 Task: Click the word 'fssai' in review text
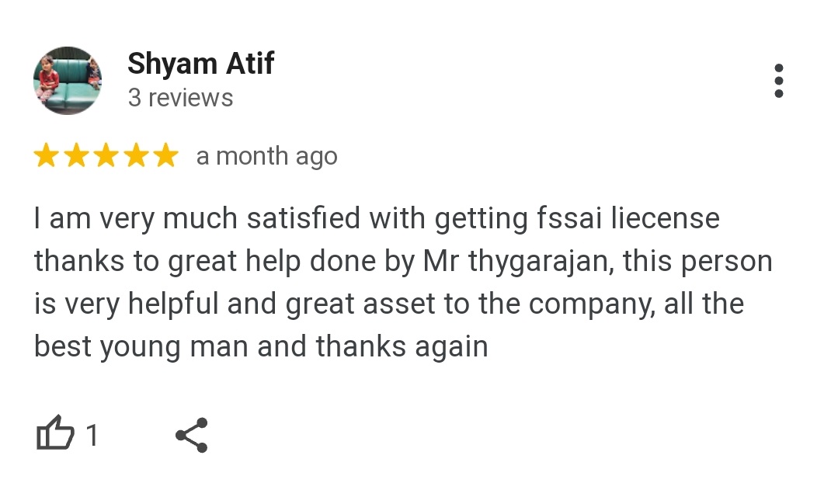pyautogui.click(x=569, y=218)
